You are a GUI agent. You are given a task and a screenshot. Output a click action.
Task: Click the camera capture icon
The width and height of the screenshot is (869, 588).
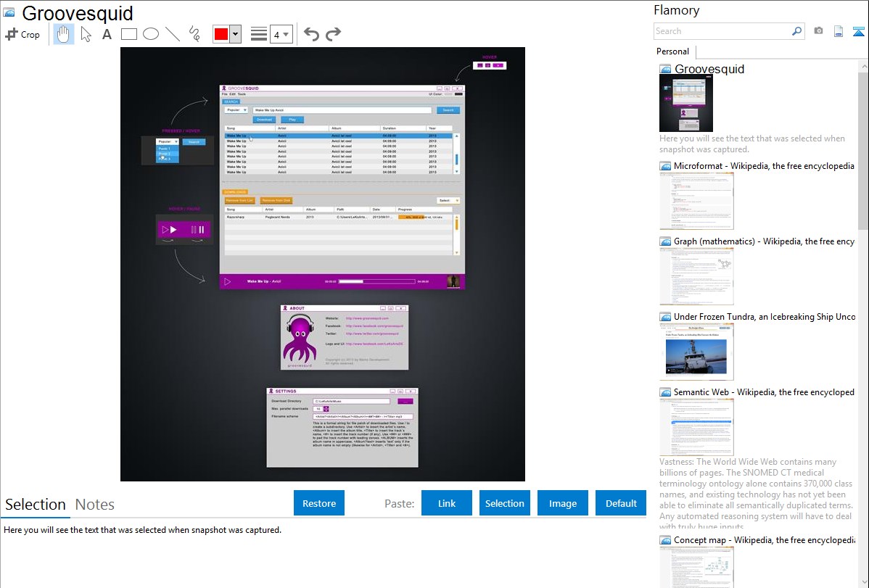(x=818, y=31)
